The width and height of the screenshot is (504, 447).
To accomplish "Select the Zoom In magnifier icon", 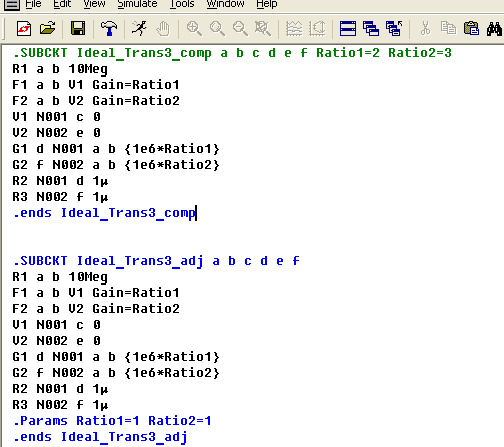I will pos(194,29).
